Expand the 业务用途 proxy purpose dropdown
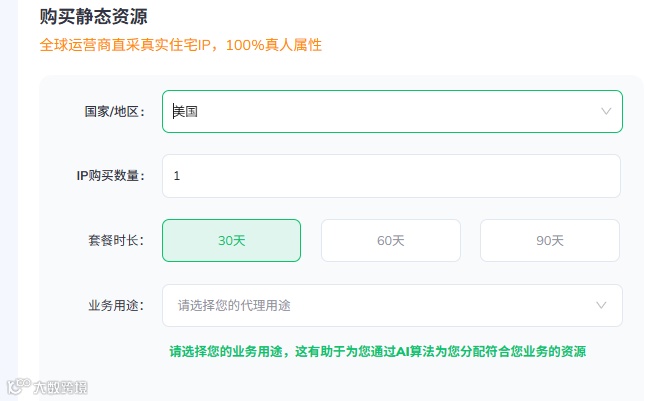Screen dimensions: 661x401 pyautogui.click(x=392, y=305)
